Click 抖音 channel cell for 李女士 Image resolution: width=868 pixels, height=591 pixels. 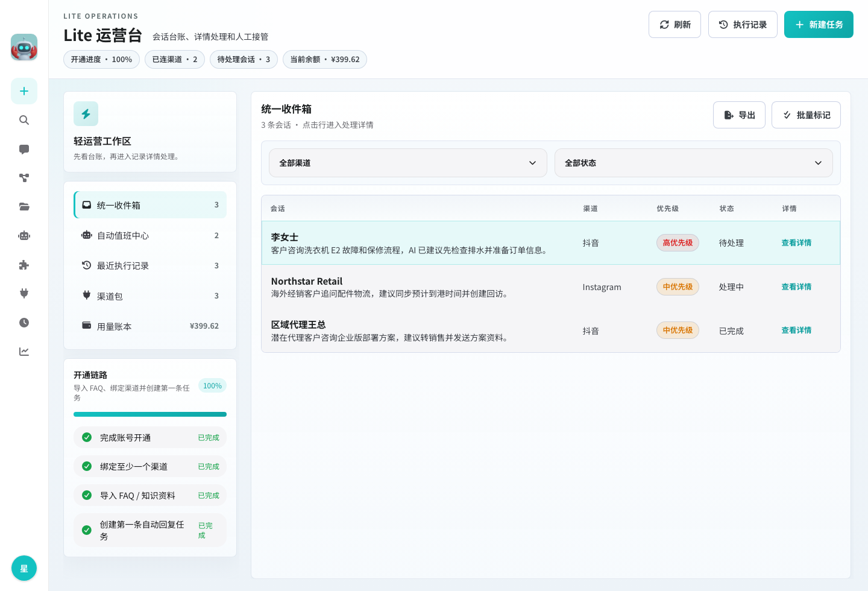click(591, 243)
